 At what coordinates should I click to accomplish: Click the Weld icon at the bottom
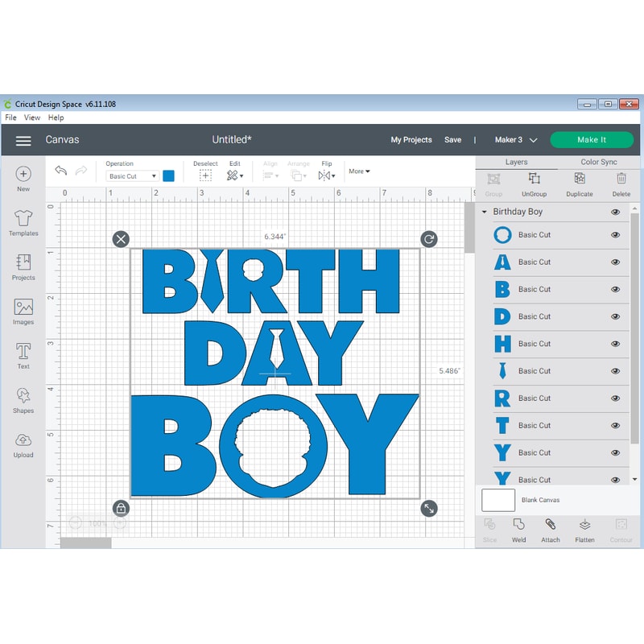click(519, 528)
